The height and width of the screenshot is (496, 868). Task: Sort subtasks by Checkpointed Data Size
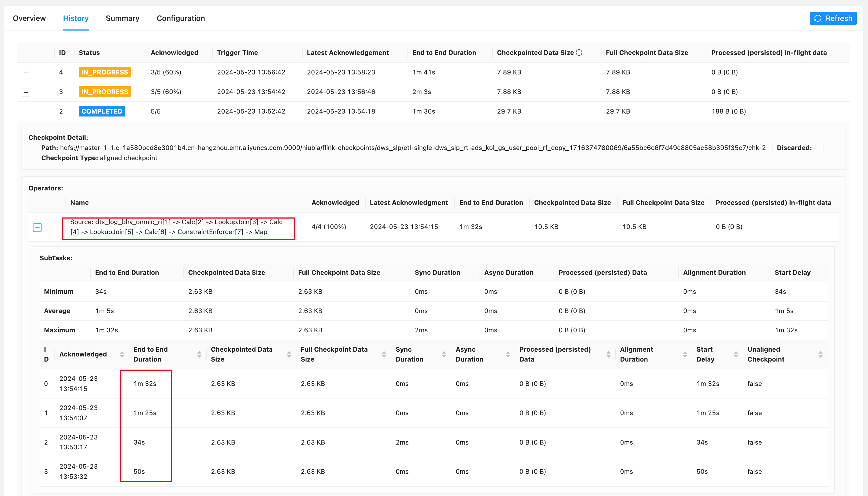(x=289, y=354)
